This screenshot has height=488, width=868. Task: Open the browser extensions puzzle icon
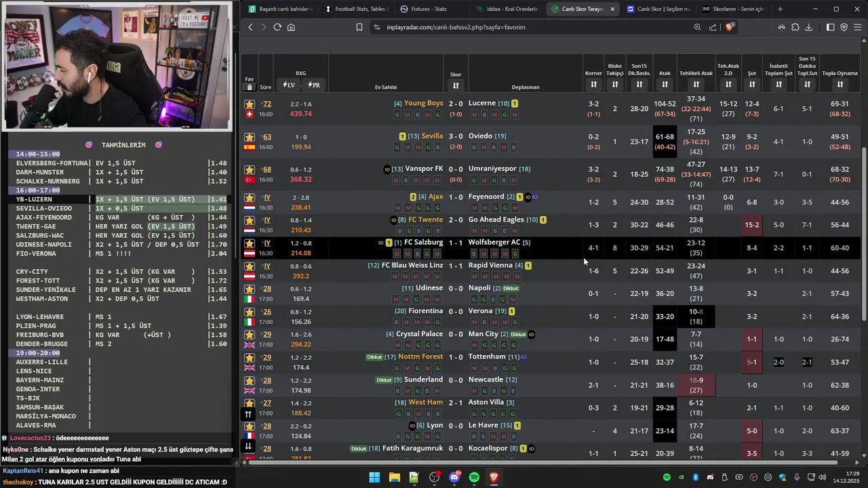pos(795,27)
